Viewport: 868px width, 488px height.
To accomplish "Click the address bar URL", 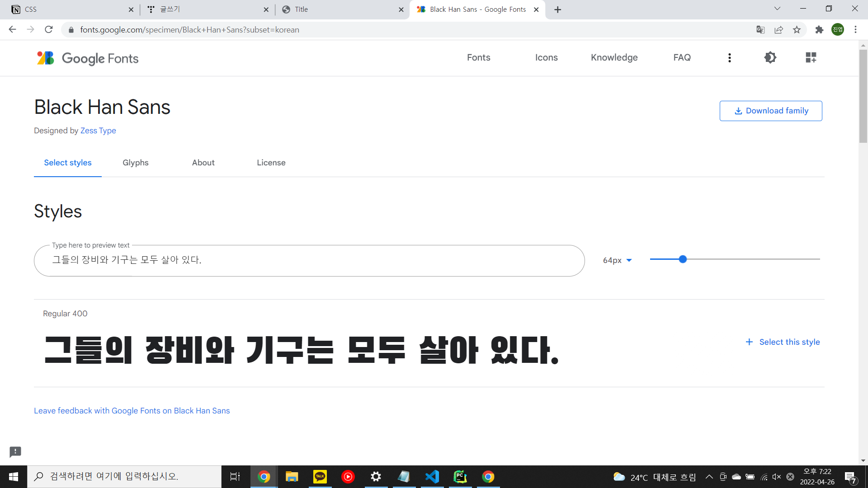I will [x=189, y=30].
